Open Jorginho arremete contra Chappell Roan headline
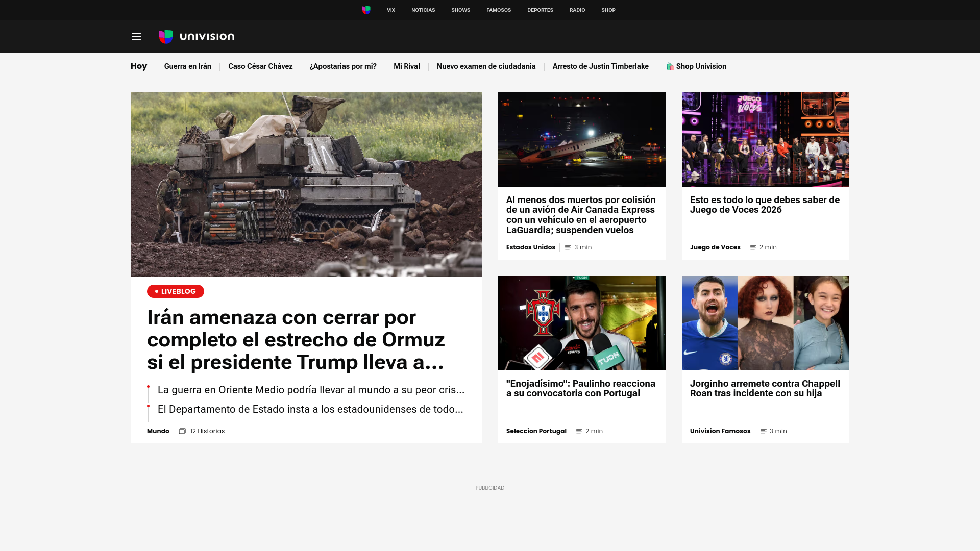Image resolution: width=980 pixels, height=551 pixels. click(x=765, y=389)
